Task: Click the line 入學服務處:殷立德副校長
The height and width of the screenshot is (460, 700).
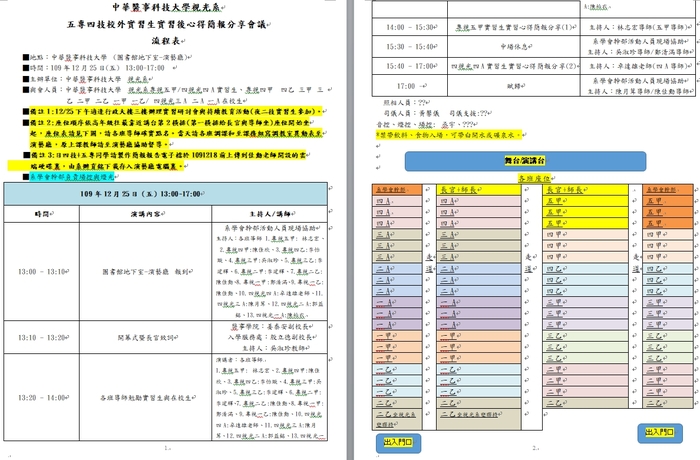Action: point(270,337)
